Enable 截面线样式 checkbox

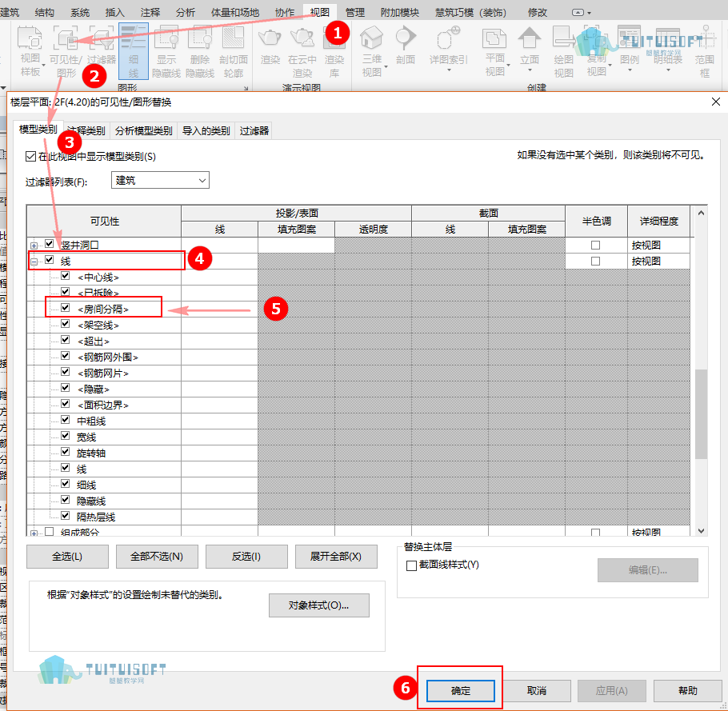[411, 565]
